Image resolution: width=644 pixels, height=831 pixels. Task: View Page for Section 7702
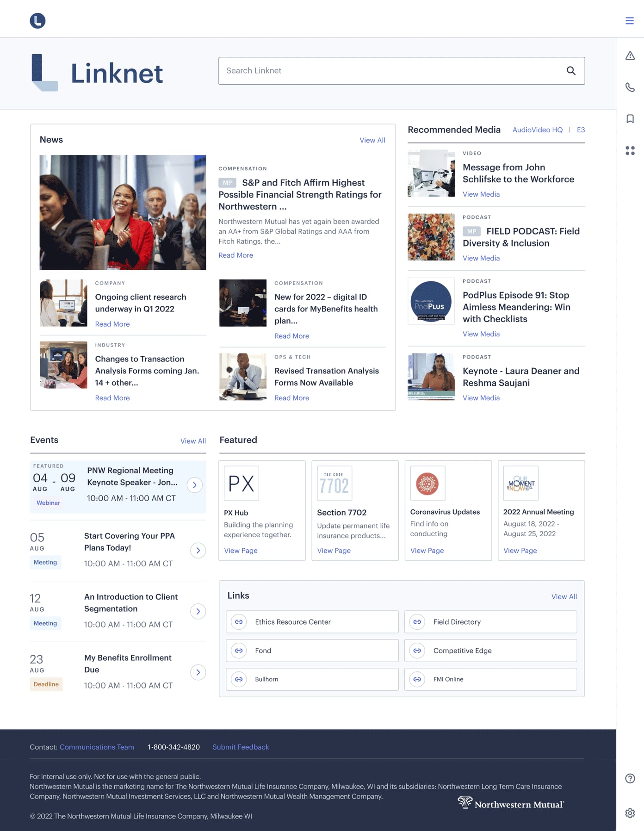point(334,551)
